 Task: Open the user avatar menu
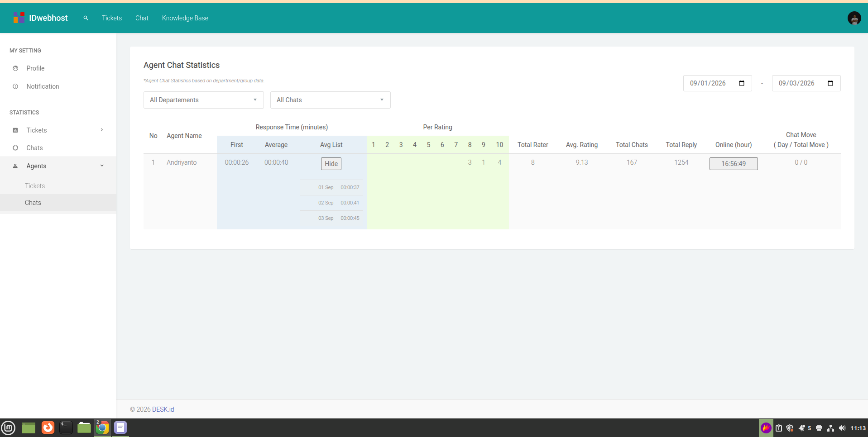[x=854, y=18]
